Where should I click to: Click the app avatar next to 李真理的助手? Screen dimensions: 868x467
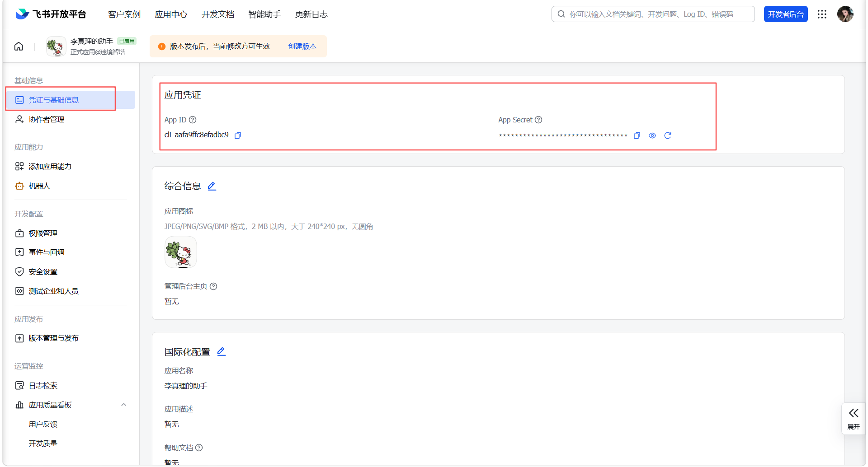coord(56,47)
